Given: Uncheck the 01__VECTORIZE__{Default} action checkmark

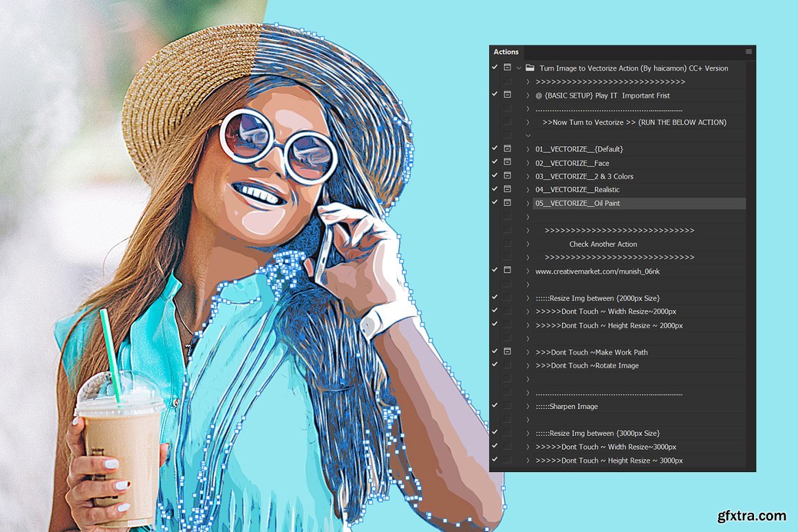Looking at the screenshot, I should pos(495,148).
